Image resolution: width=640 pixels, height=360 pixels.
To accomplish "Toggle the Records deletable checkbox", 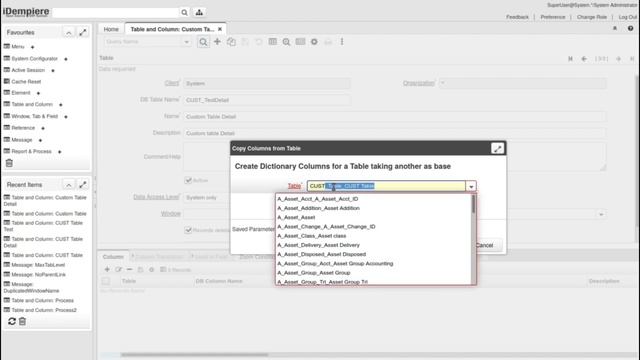I will pos(188,230).
